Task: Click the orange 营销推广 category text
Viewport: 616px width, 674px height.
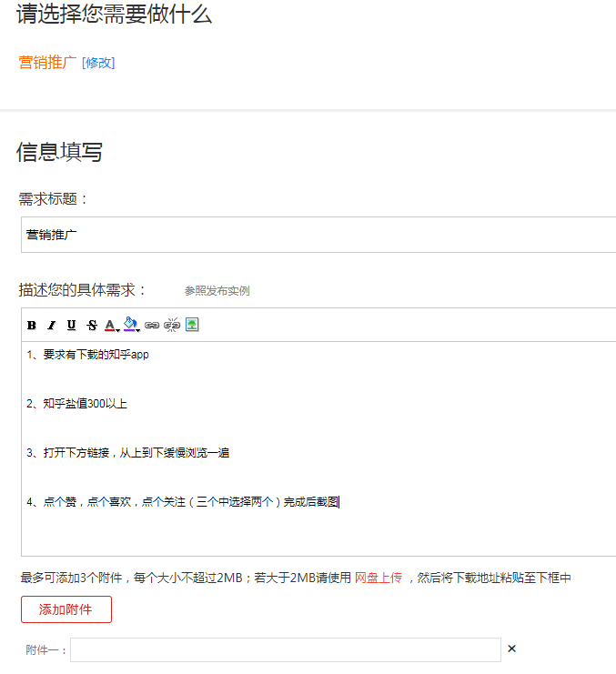Action: click(x=47, y=63)
